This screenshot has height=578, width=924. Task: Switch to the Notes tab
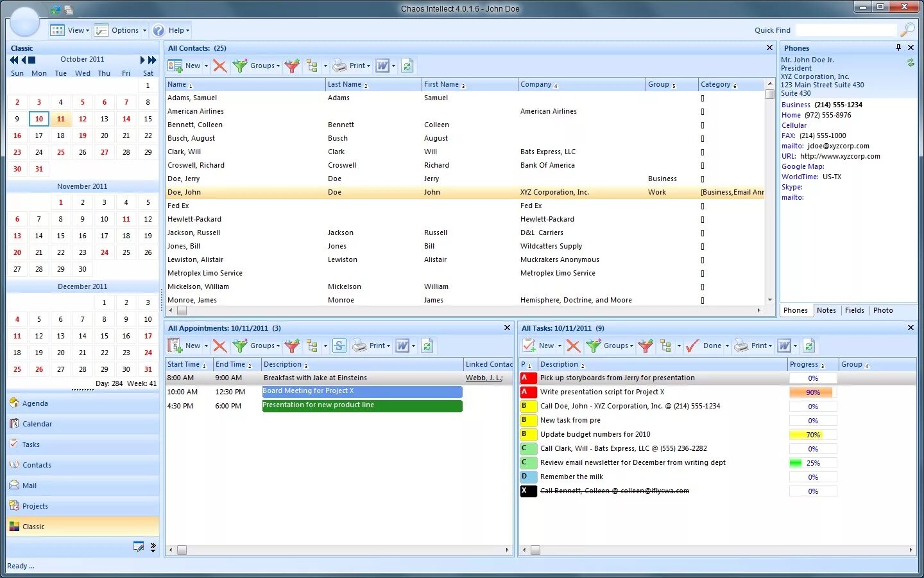tap(826, 310)
